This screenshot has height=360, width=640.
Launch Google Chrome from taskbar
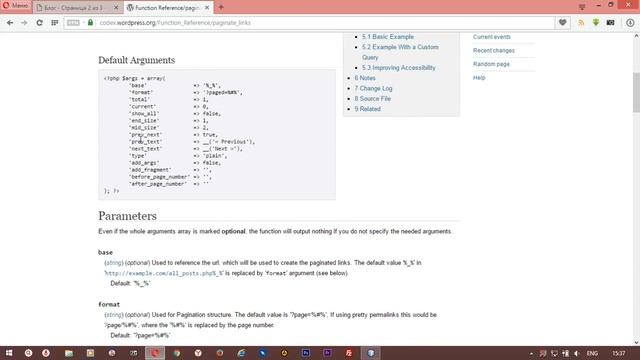point(177,353)
